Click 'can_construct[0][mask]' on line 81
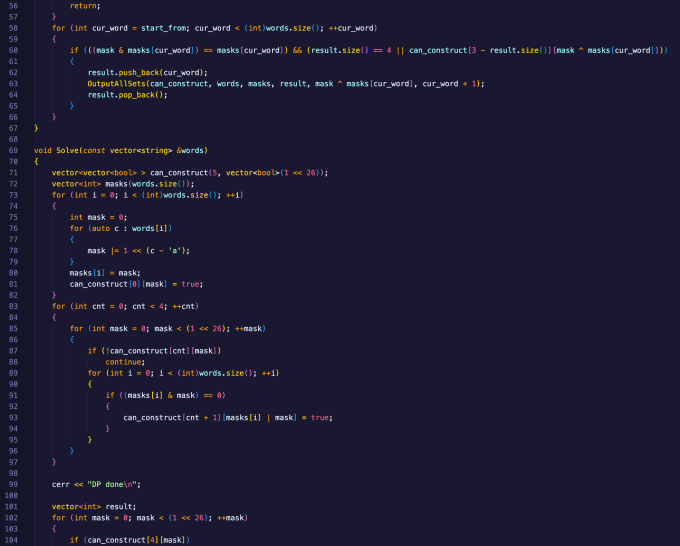 point(118,284)
